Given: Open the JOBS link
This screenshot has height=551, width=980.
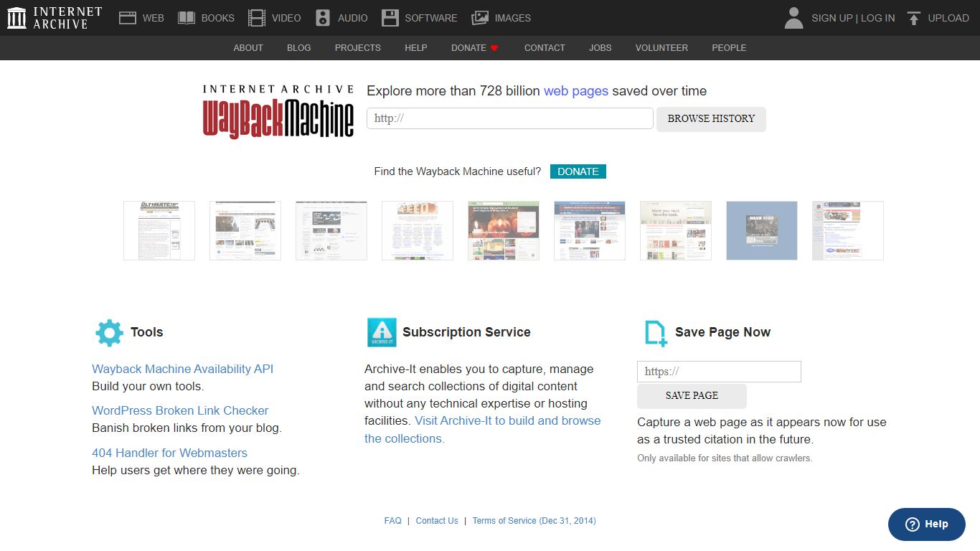Looking at the screenshot, I should coord(600,48).
